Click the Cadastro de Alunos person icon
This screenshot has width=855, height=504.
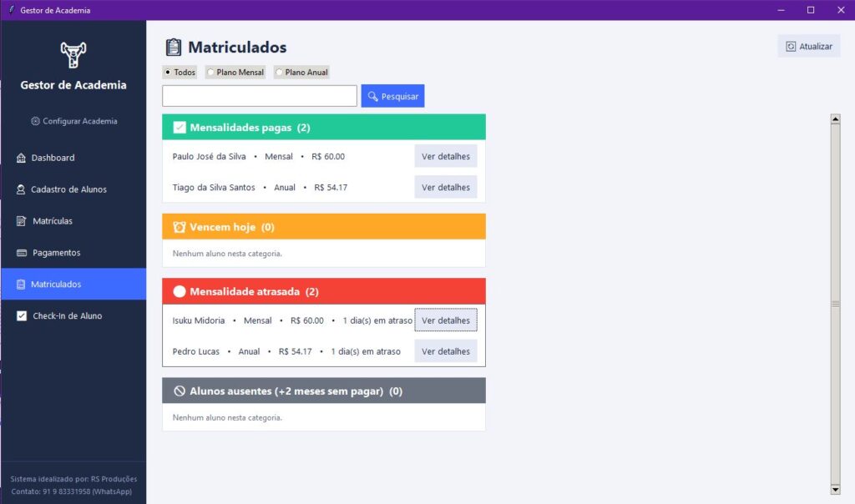tap(21, 189)
